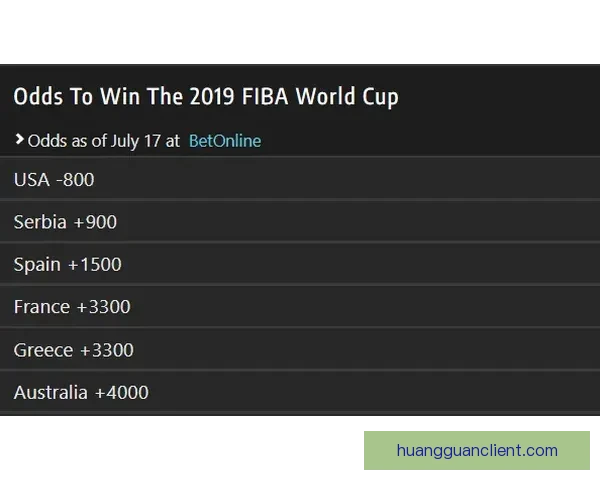Click the 'Odds as of' text
This screenshot has width=600, height=480.
67,141
